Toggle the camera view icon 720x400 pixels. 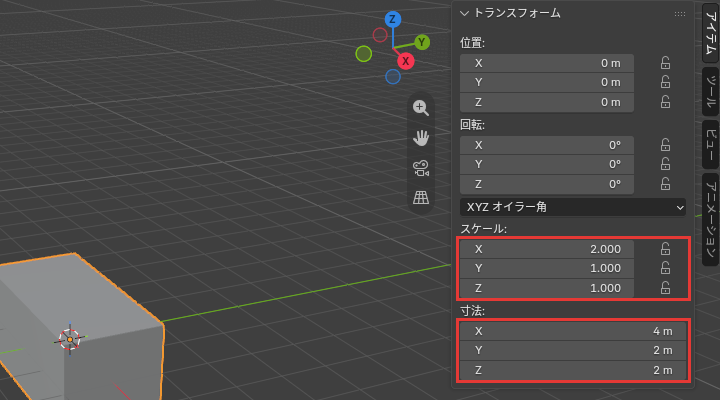[x=421, y=168]
